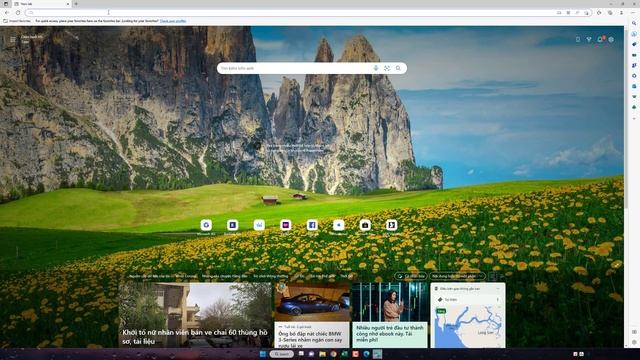Close the New tab tab
The width and height of the screenshot is (640, 360).
point(68,4)
